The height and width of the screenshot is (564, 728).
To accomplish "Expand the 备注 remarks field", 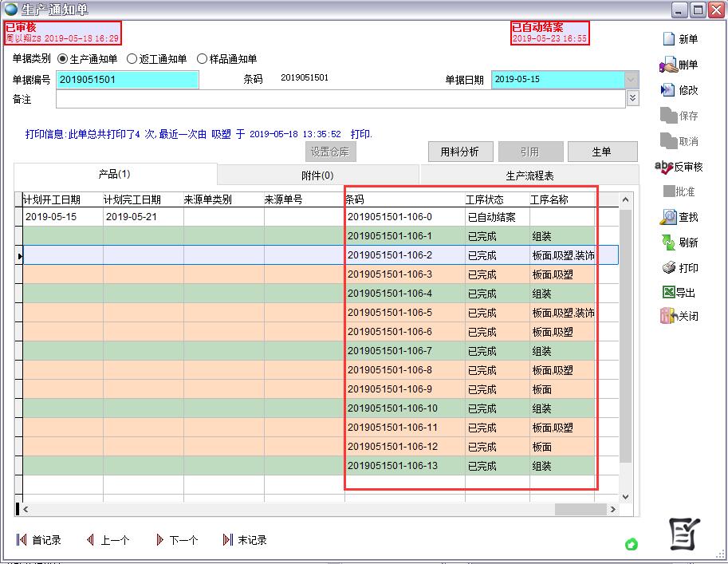I will point(632,98).
